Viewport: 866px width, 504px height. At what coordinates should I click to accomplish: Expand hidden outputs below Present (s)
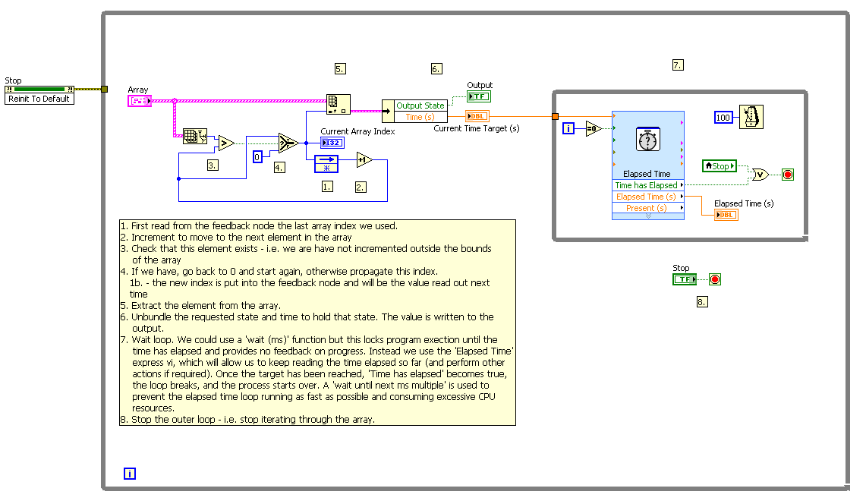coord(648,215)
